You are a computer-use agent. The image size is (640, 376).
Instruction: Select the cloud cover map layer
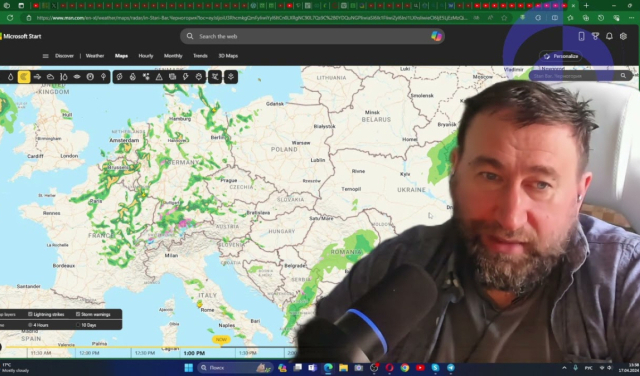(x=50, y=77)
